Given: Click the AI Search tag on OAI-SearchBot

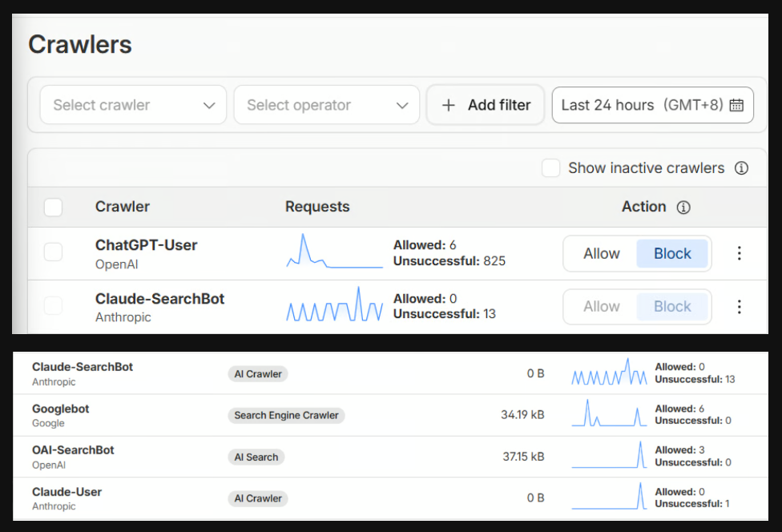Looking at the screenshot, I should 256,457.
